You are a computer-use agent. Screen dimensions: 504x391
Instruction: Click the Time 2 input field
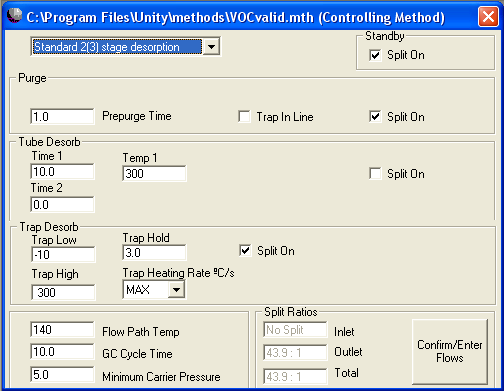[62, 204]
